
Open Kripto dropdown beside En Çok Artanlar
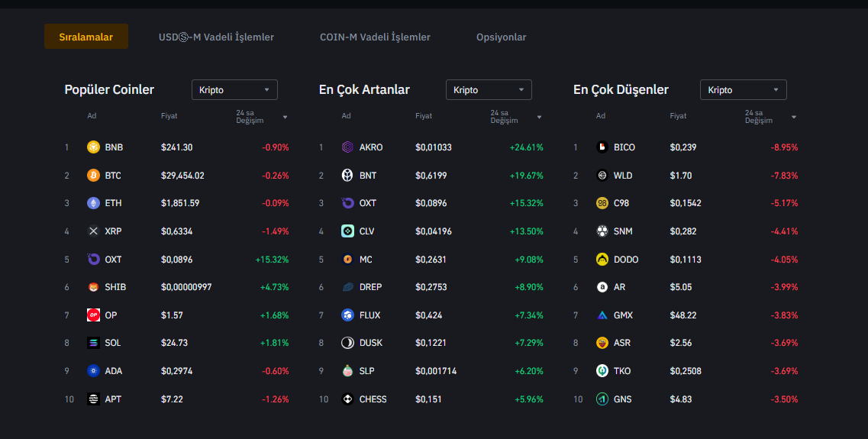point(489,90)
